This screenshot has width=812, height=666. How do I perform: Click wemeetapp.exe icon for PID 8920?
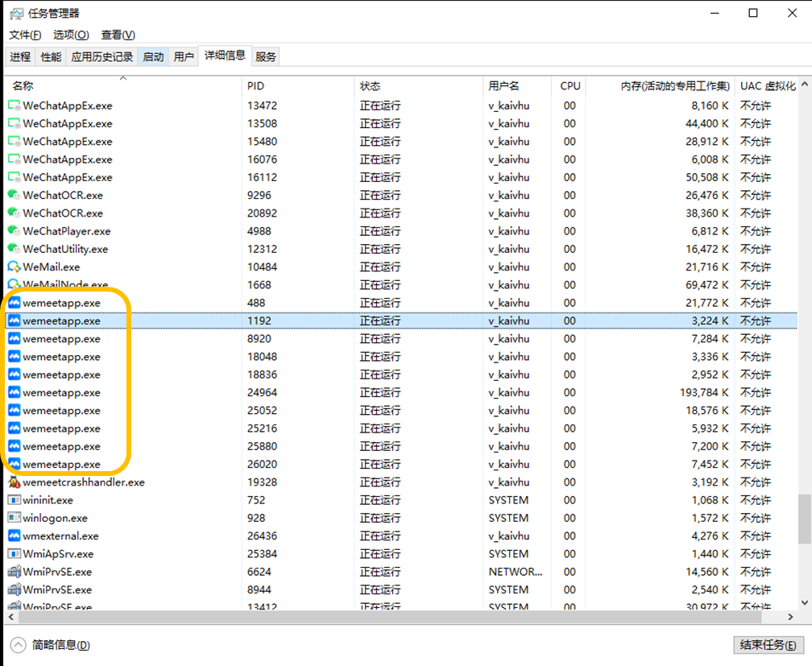[14, 339]
